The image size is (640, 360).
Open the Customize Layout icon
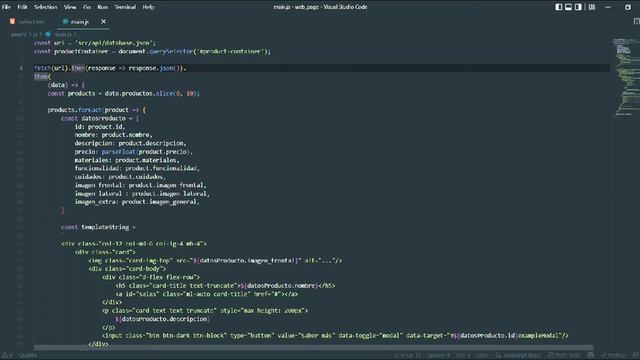pos(592,7)
